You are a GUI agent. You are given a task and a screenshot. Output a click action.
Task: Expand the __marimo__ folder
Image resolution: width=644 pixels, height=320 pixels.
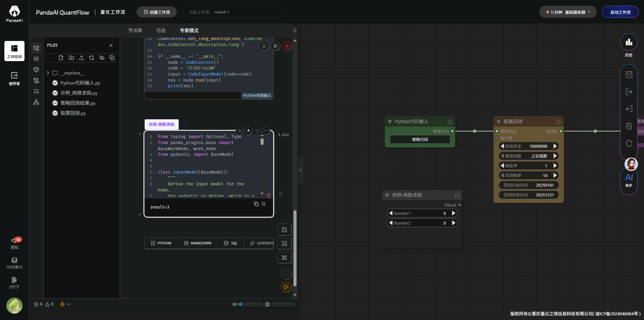(48, 73)
